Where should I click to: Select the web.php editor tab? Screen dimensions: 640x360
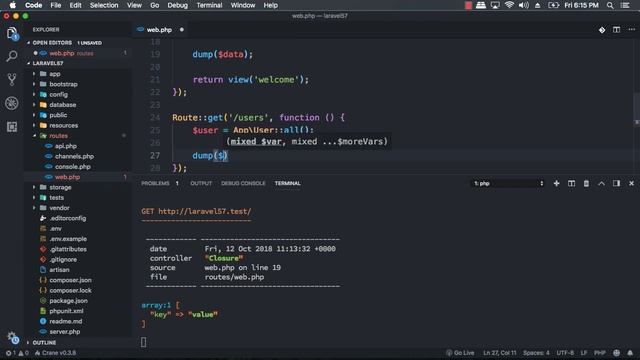click(161, 30)
